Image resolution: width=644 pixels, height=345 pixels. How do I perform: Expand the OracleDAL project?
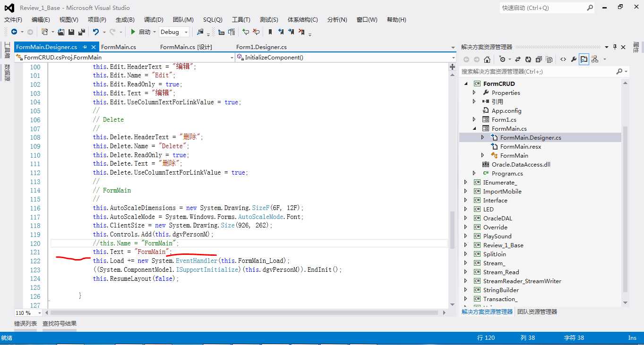466,218
